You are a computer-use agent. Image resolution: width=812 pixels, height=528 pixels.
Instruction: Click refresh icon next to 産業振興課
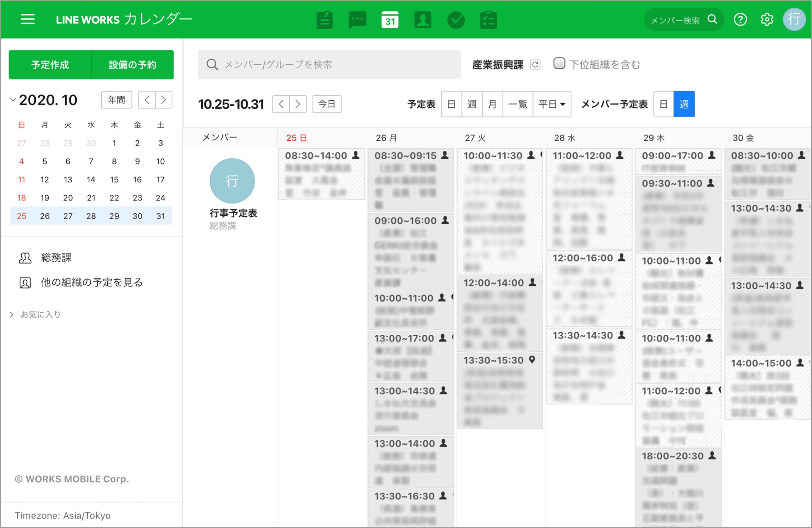coord(535,65)
